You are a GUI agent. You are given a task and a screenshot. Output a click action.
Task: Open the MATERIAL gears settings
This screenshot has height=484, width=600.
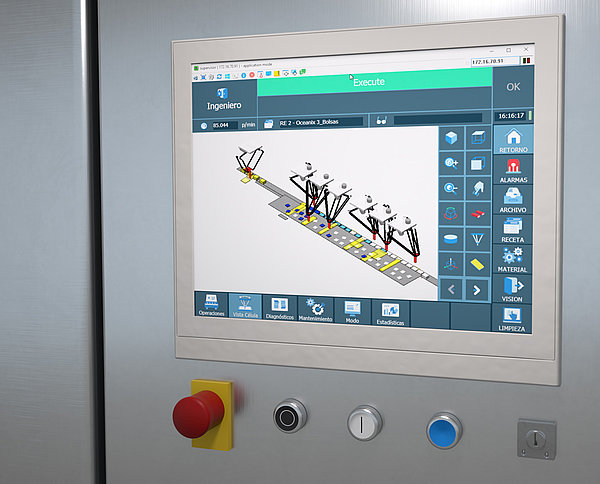click(x=513, y=260)
